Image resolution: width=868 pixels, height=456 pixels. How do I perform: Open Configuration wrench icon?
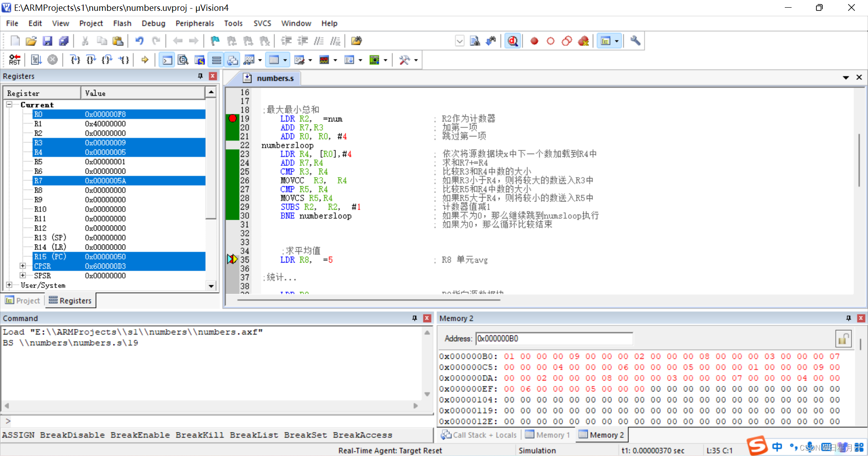(x=635, y=41)
